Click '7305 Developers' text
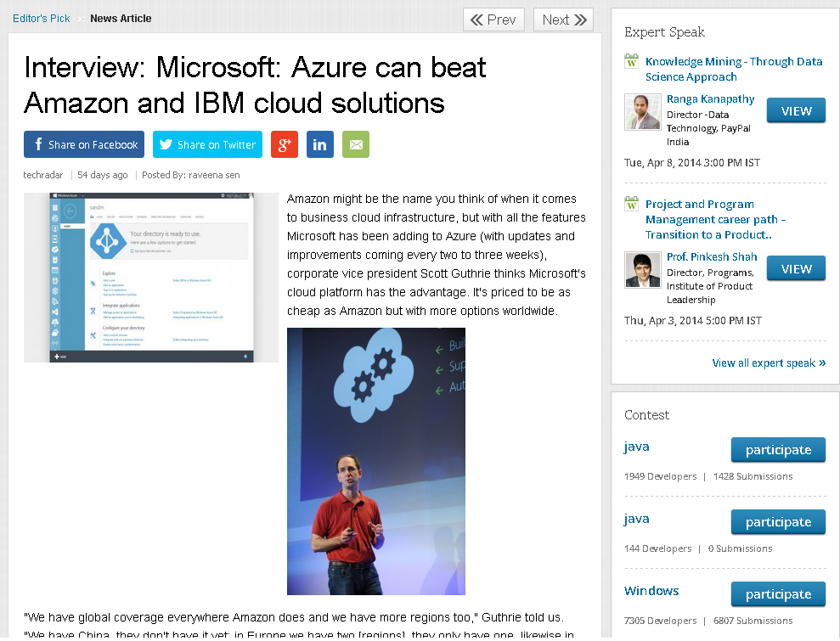The width and height of the screenshot is (840, 641). tap(661, 621)
